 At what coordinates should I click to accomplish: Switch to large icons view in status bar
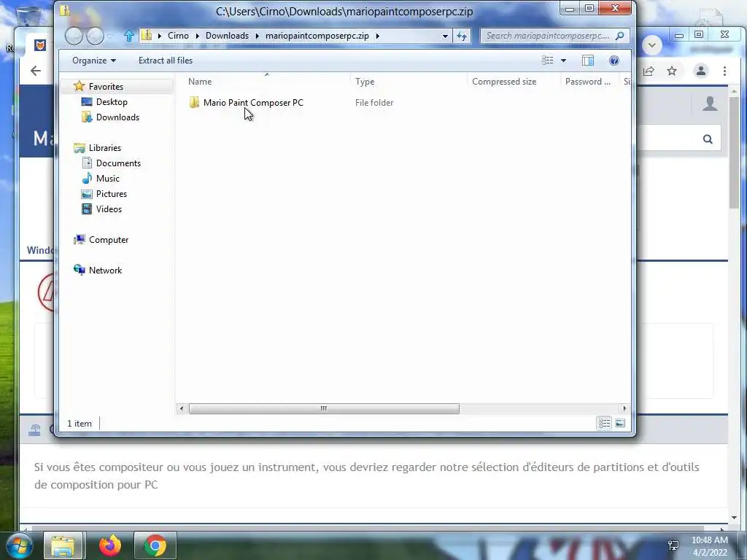click(x=620, y=423)
